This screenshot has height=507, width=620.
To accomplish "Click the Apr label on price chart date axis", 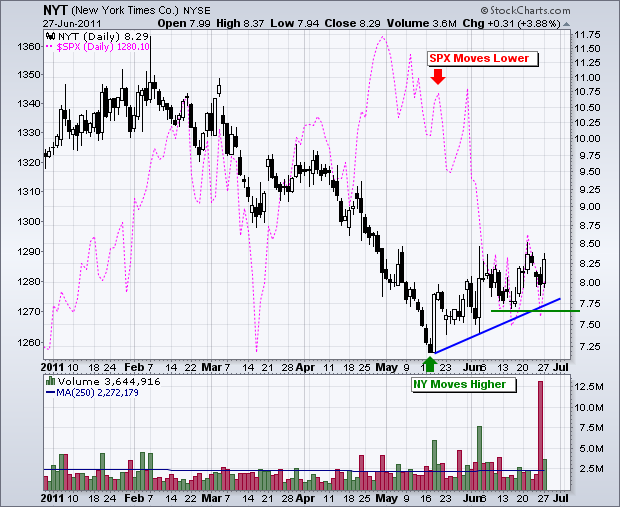I will (305, 367).
